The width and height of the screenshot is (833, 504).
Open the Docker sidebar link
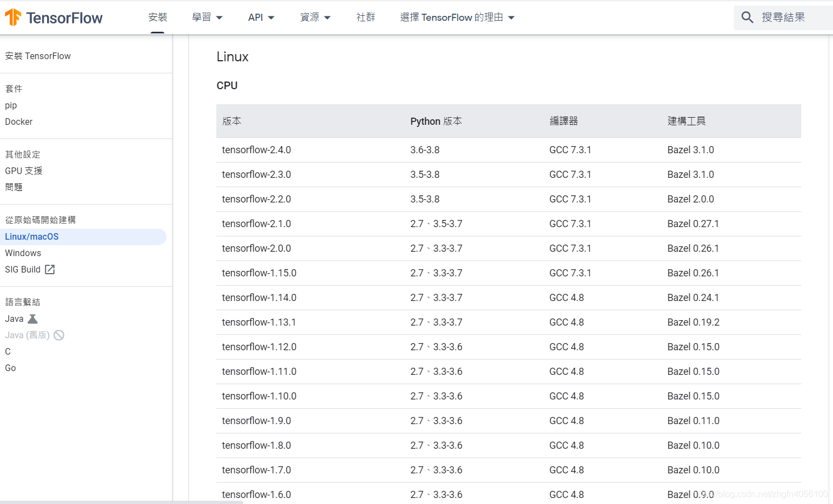pyautogui.click(x=19, y=121)
